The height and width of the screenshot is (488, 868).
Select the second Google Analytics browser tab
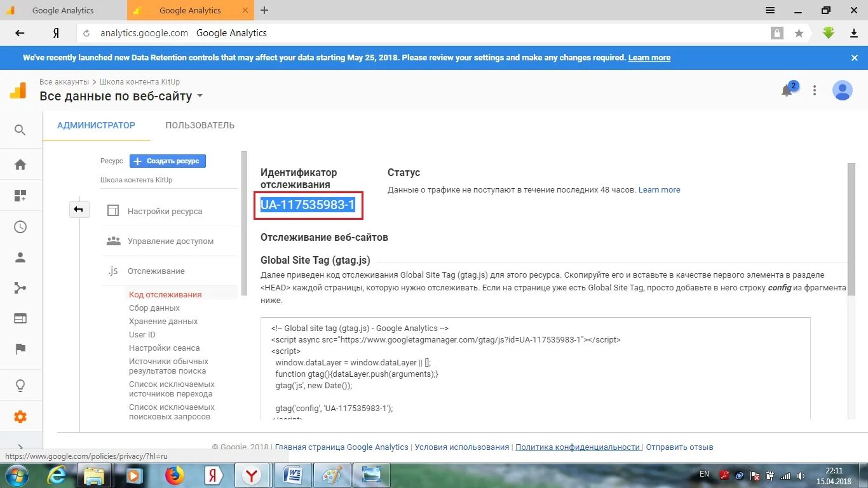(190, 10)
